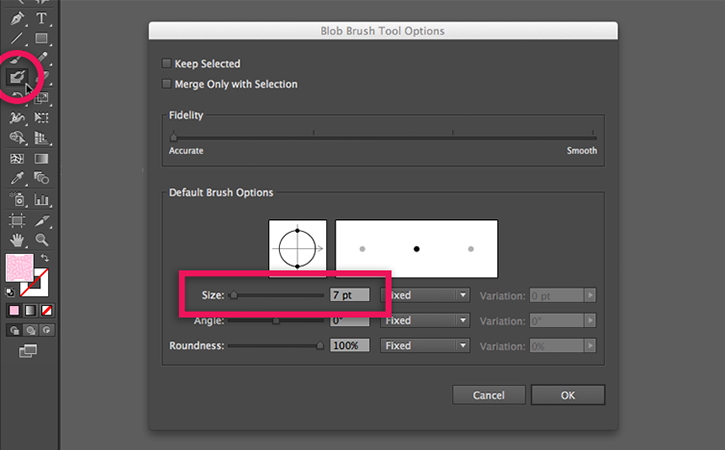Select the Pen tool

[x=17, y=18]
